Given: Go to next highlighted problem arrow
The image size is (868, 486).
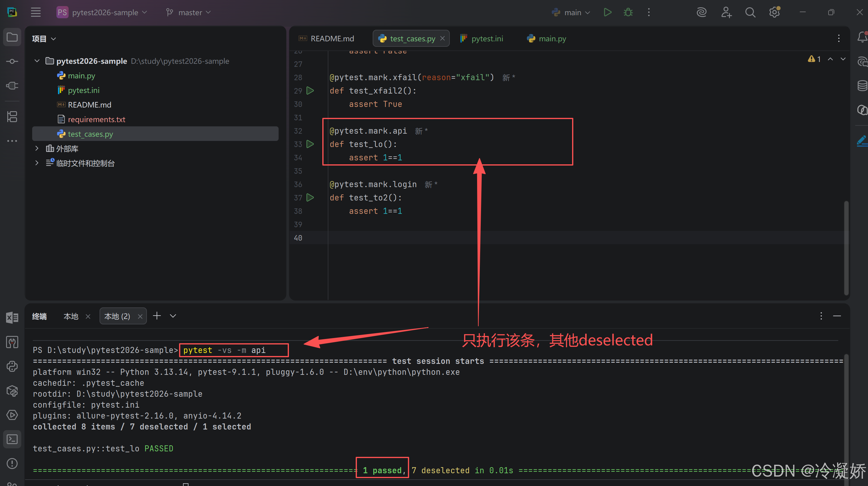Looking at the screenshot, I should 843,59.
